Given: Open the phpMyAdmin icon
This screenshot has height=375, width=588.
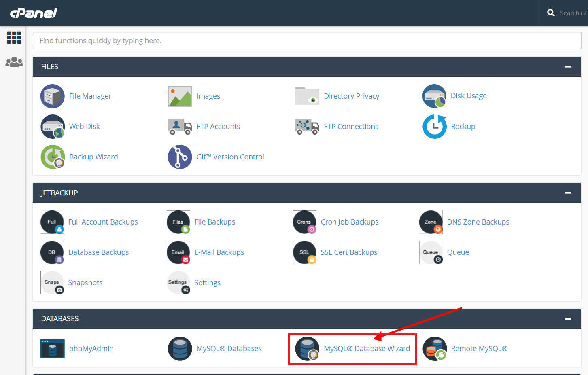Looking at the screenshot, I should (53, 349).
